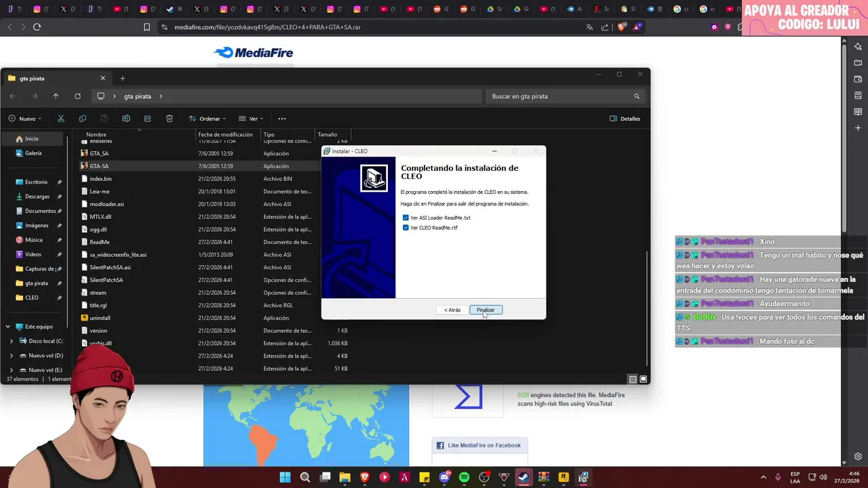Viewport: 868px width, 488px height.
Task: Click the chevron after gta pirata in address bar
Action: pos(161,96)
